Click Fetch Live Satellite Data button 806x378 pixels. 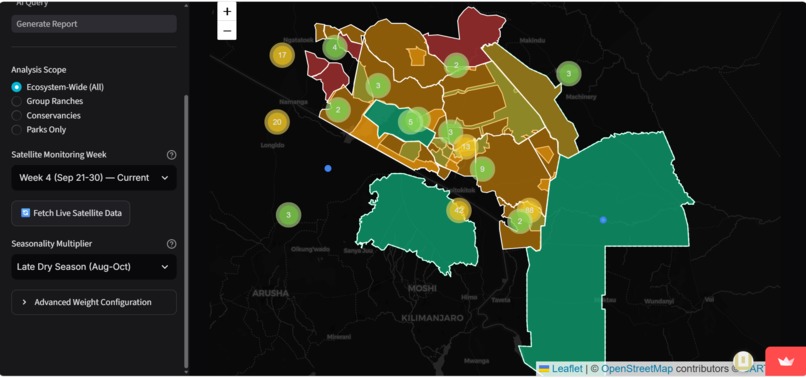70,213
